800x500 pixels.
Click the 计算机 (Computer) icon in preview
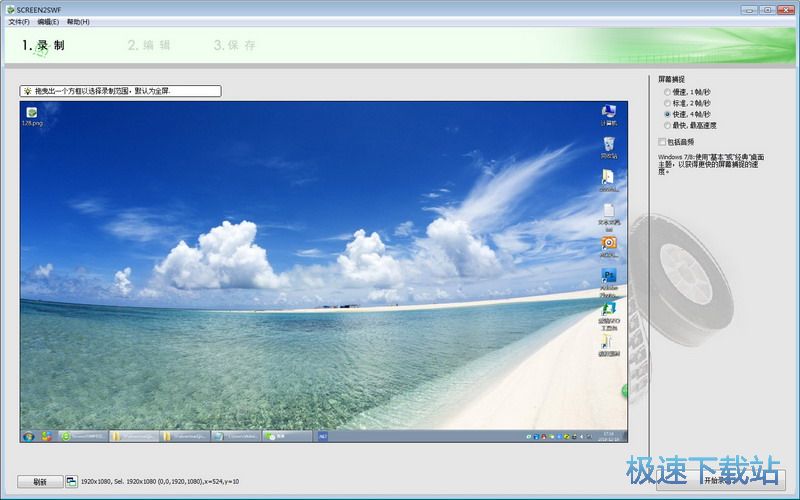[x=608, y=112]
